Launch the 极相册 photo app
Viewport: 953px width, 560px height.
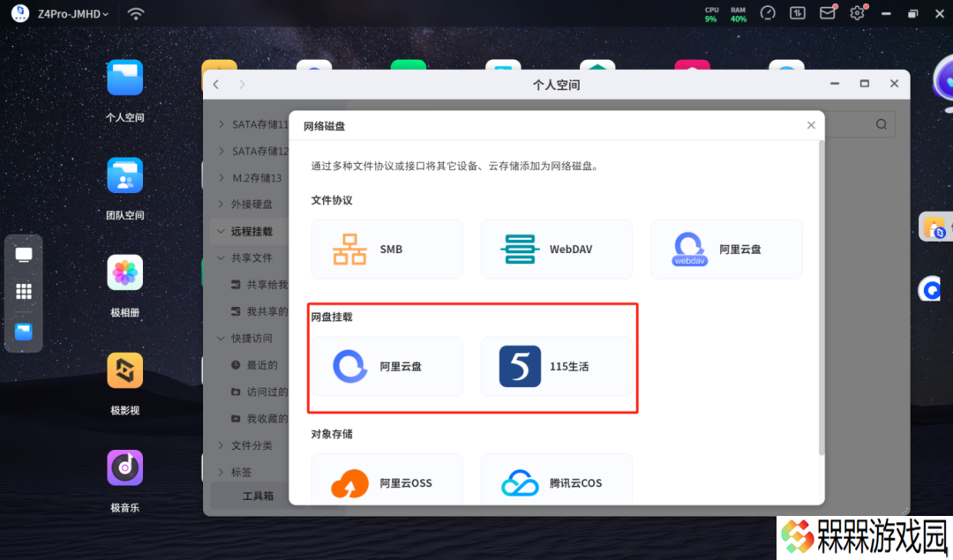(124, 273)
